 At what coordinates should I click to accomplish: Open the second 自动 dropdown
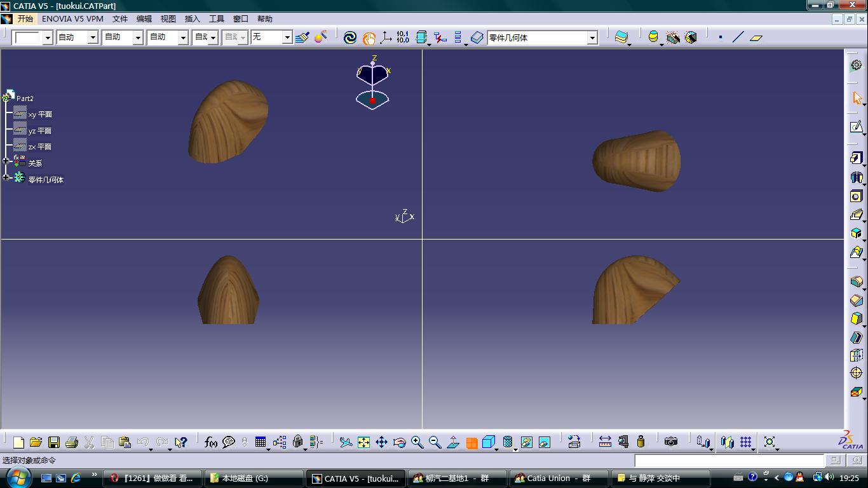point(138,37)
